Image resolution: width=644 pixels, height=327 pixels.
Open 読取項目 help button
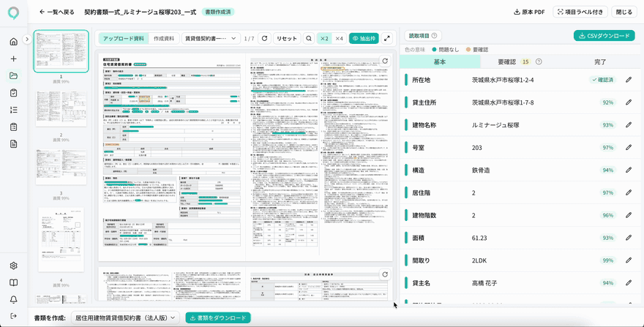tap(423, 36)
